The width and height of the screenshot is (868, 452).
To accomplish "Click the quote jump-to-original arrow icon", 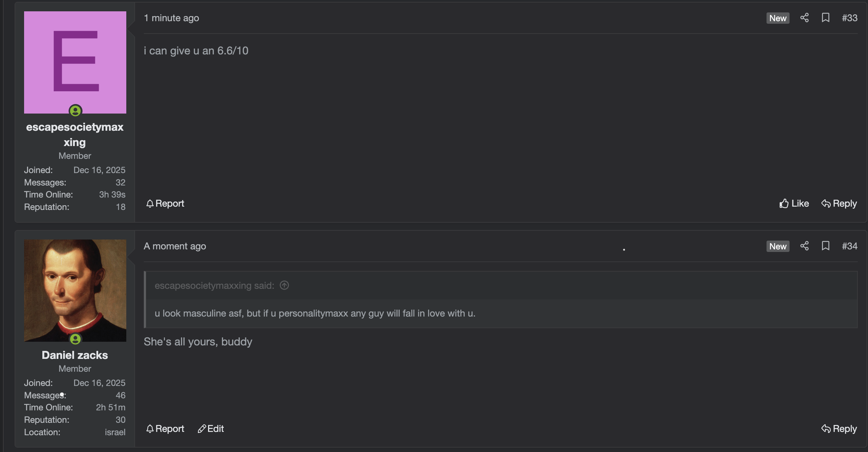I will pyautogui.click(x=284, y=285).
